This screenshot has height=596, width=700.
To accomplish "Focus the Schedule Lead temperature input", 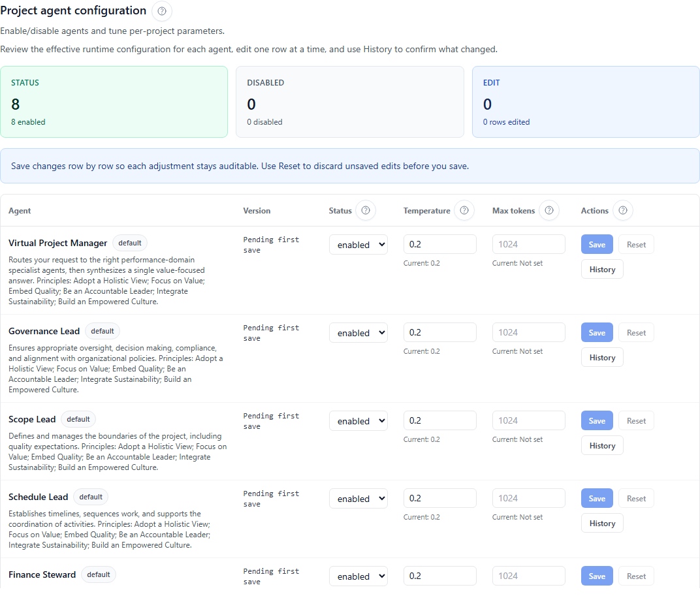I will [x=439, y=498].
